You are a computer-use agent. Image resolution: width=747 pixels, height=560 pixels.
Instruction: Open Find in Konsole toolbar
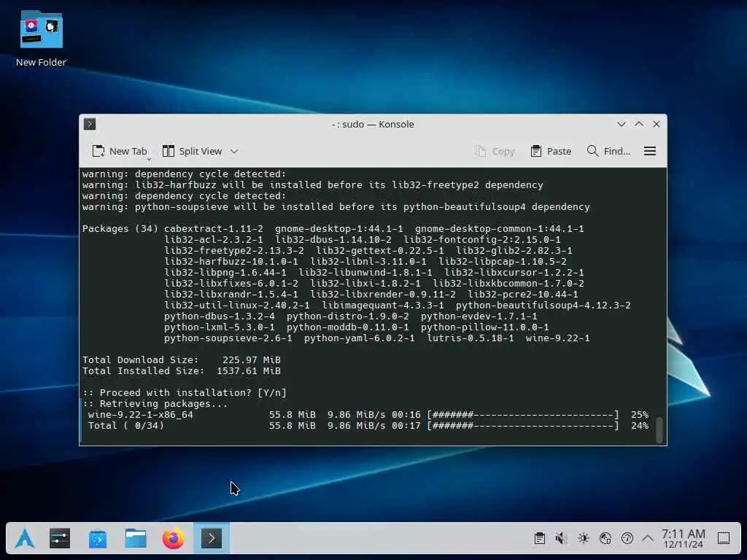(608, 151)
